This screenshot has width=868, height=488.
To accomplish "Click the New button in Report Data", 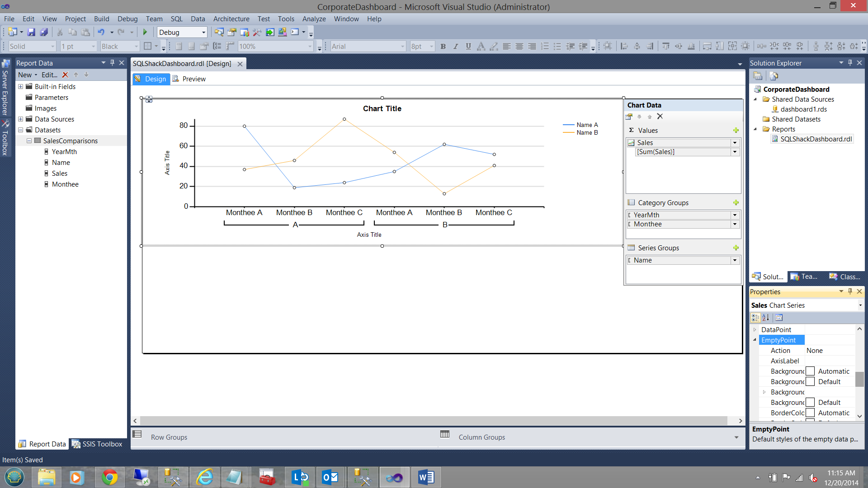I will (x=25, y=75).
